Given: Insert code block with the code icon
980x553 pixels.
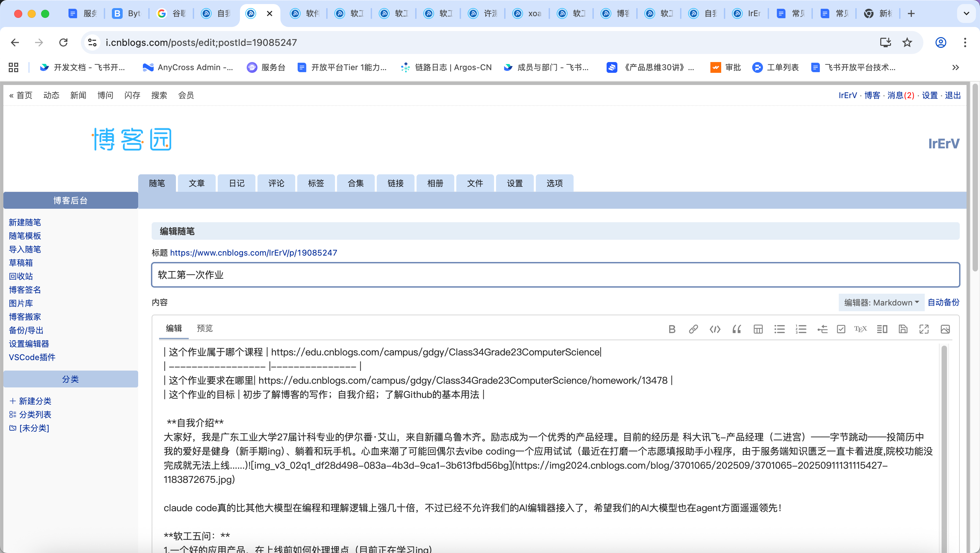Looking at the screenshot, I should (715, 329).
